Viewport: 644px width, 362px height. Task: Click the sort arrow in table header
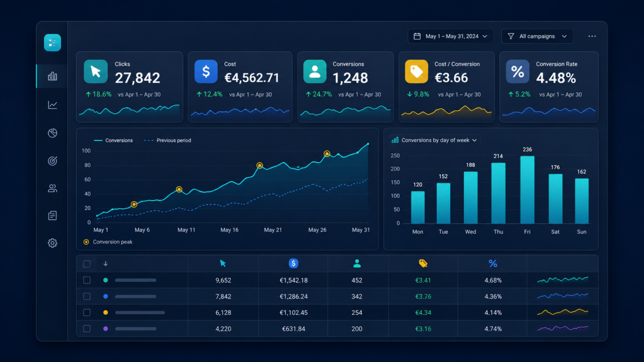tap(106, 264)
